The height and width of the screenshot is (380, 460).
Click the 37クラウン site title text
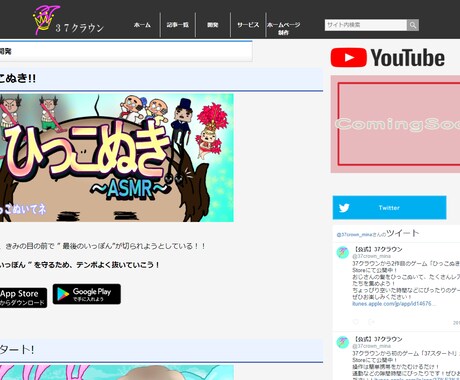[79, 27]
